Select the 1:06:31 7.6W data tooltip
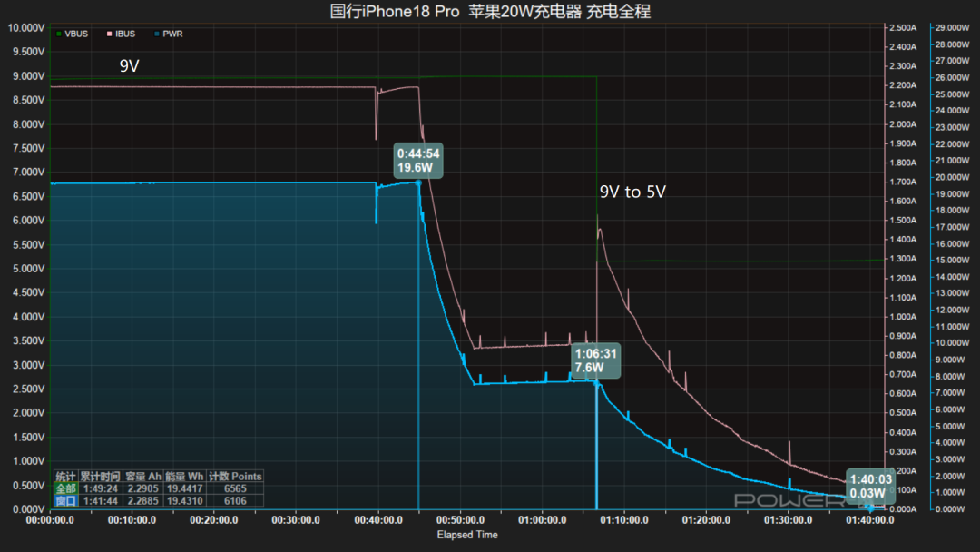Image resolution: width=980 pixels, height=552 pixels. [x=596, y=360]
